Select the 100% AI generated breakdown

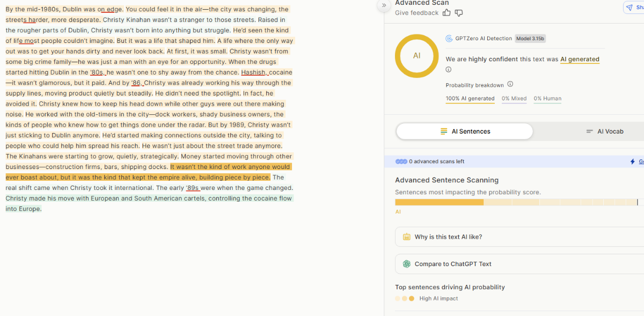[470, 99]
